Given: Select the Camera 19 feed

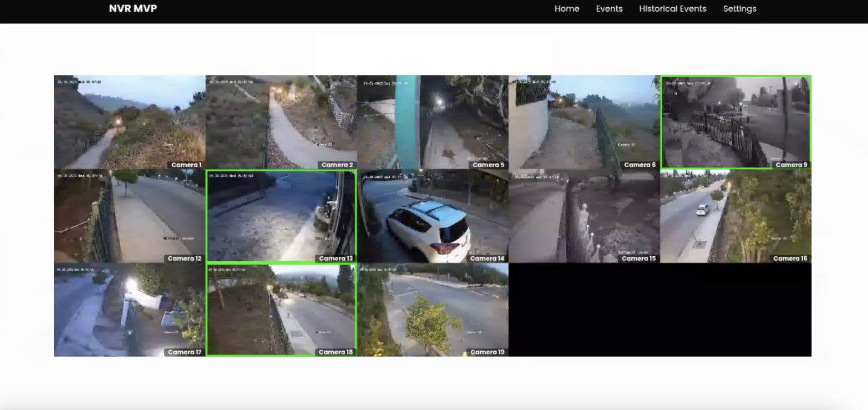Looking at the screenshot, I should (433, 310).
